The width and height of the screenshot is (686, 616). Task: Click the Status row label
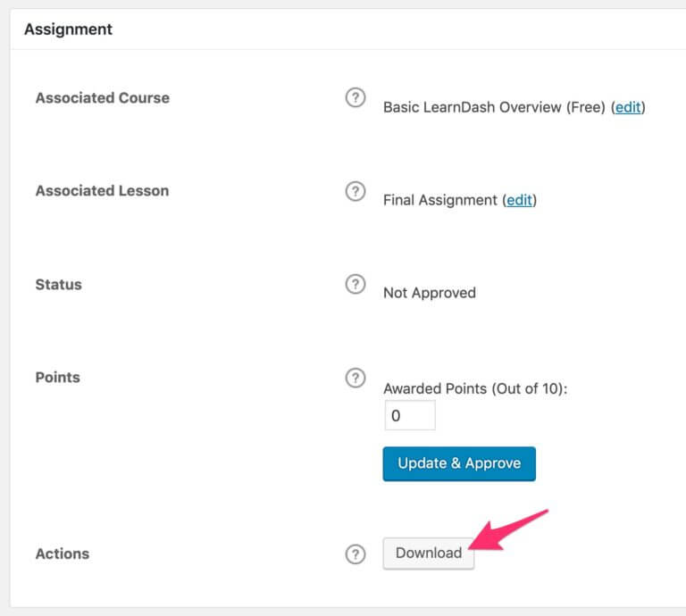point(58,285)
